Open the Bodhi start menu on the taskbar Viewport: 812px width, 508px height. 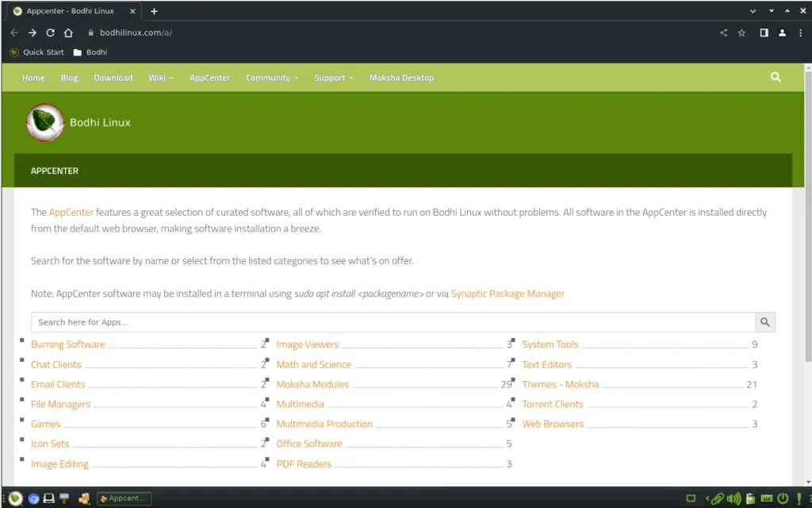(15, 498)
